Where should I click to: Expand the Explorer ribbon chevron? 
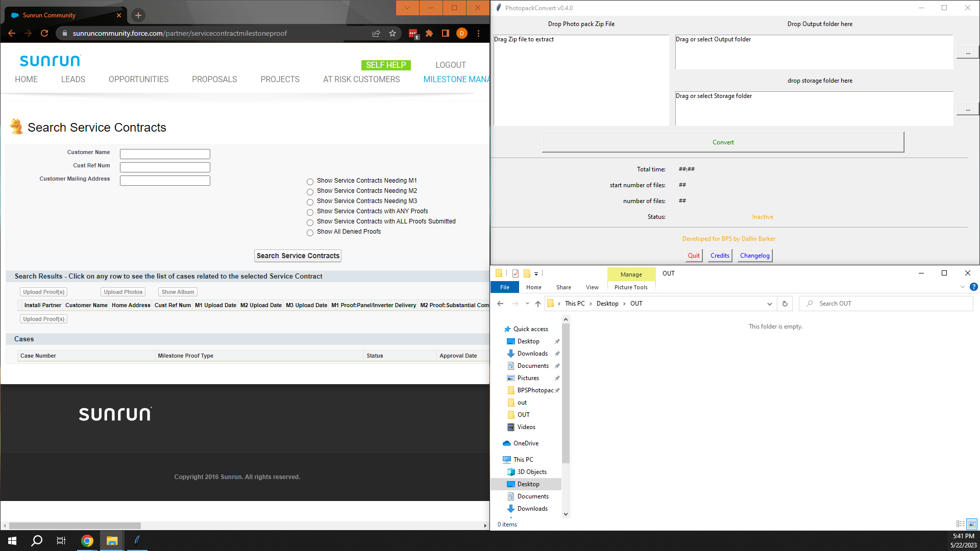[962, 287]
